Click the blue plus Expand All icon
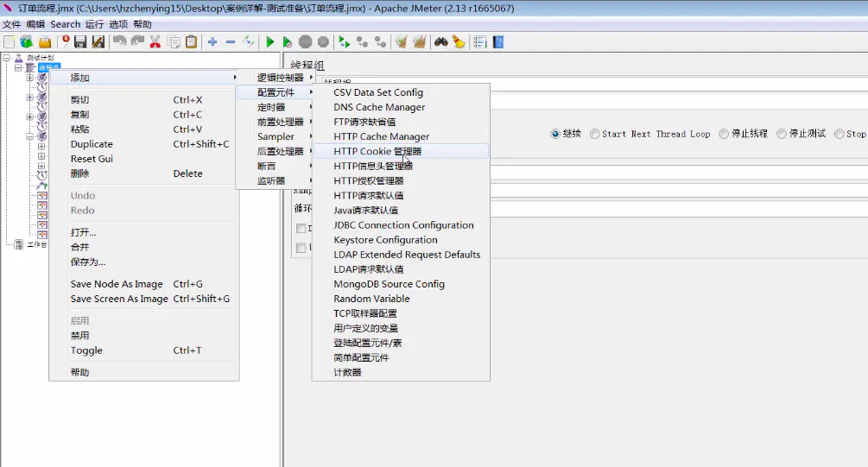The width and height of the screenshot is (868, 467). point(212,42)
